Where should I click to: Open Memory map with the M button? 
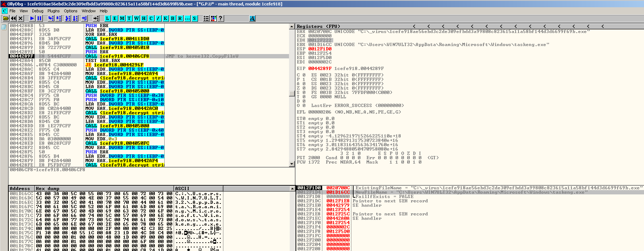click(122, 18)
